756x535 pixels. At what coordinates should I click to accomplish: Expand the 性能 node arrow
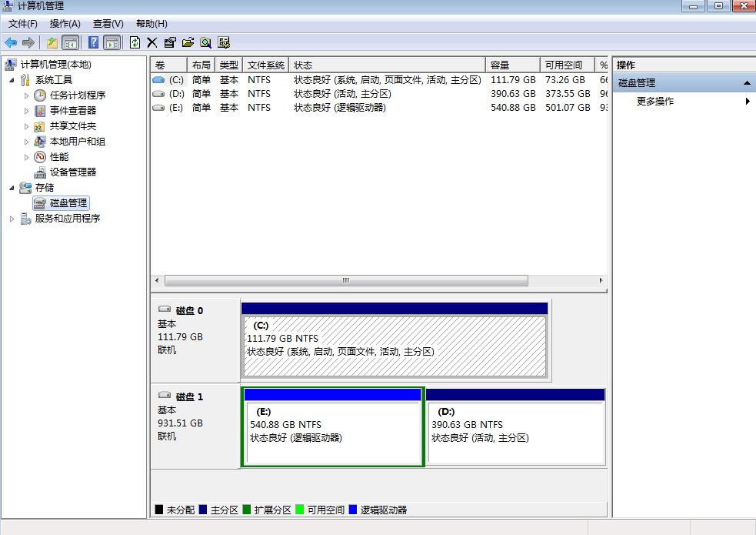pos(26,157)
